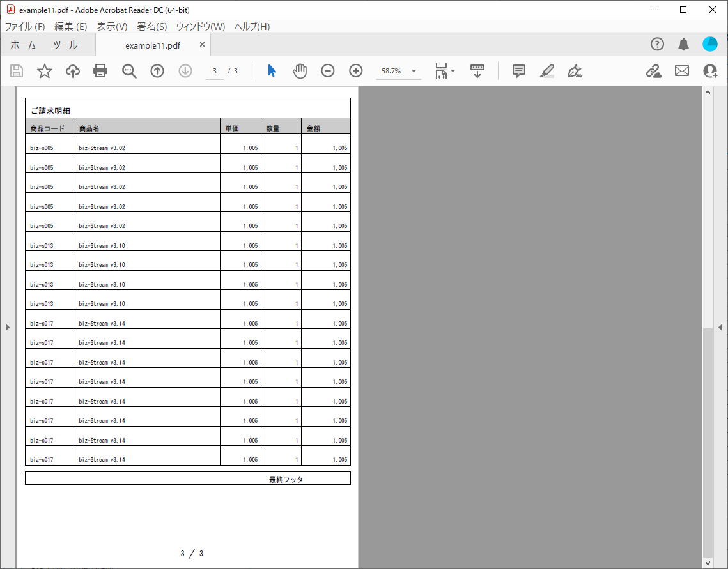
Task: Close the example11.pdf tab
Action: [202, 45]
